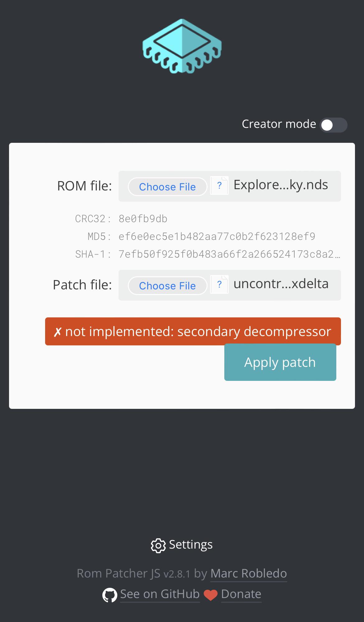Click the GitHub octocat icon
Image resolution: width=364 pixels, height=622 pixels.
pos(110,594)
